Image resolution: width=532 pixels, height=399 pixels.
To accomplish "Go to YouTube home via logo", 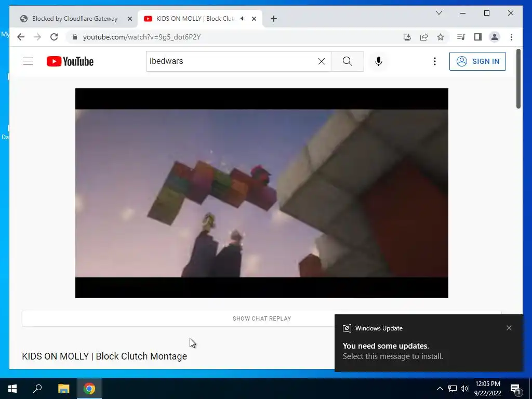I will coord(70,61).
